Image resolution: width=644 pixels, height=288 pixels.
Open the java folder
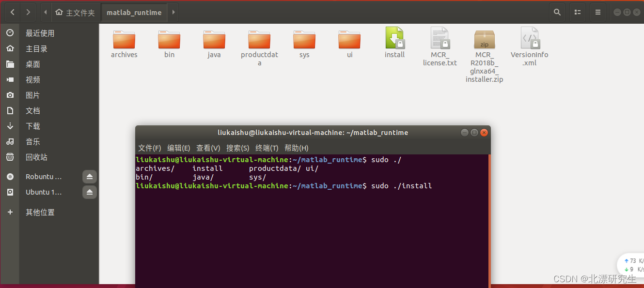[x=214, y=41]
